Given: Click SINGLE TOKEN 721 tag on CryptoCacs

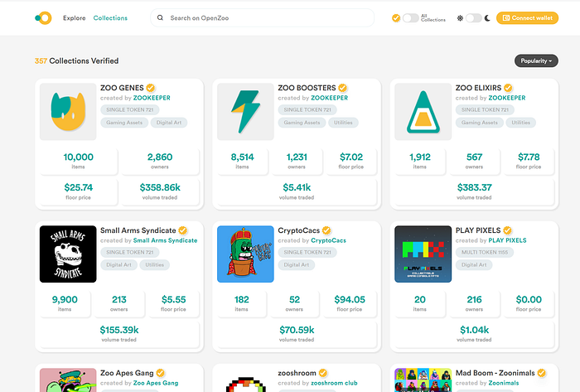Looking at the screenshot, I should pyautogui.click(x=307, y=252).
